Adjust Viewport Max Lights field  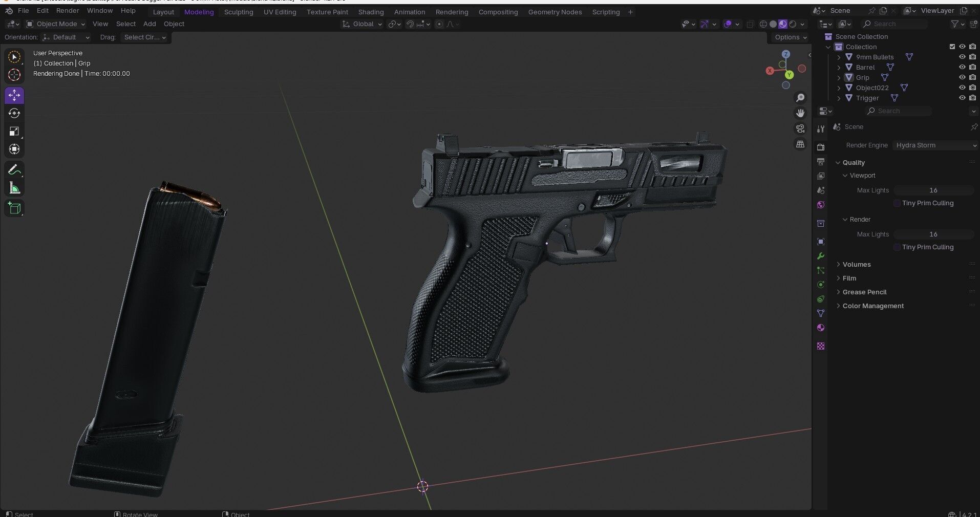[933, 190]
